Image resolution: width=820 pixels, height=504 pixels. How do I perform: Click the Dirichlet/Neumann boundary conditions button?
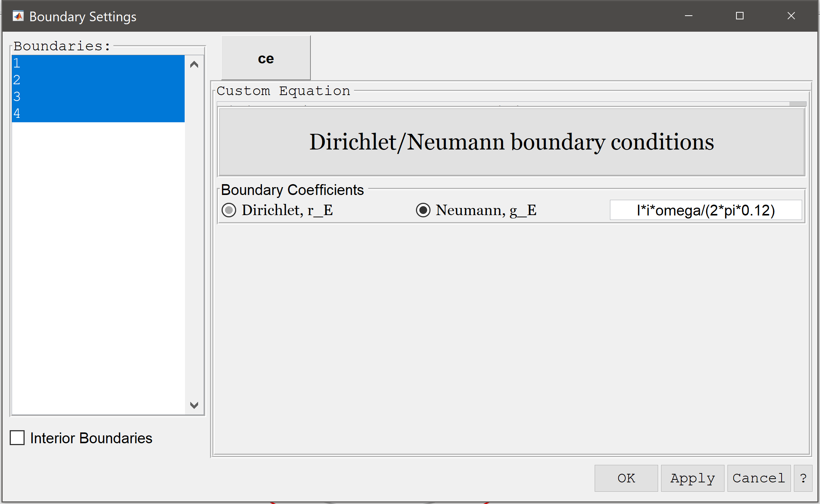(511, 142)
